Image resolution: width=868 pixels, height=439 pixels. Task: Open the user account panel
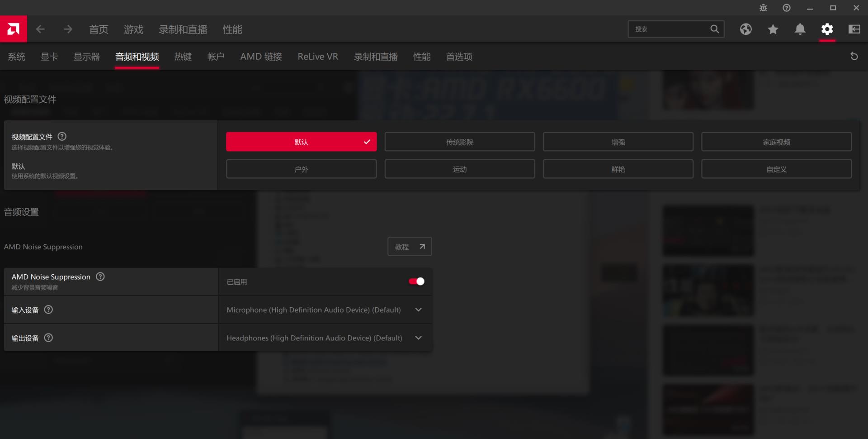pyautogui.click(x=854, y=29)
